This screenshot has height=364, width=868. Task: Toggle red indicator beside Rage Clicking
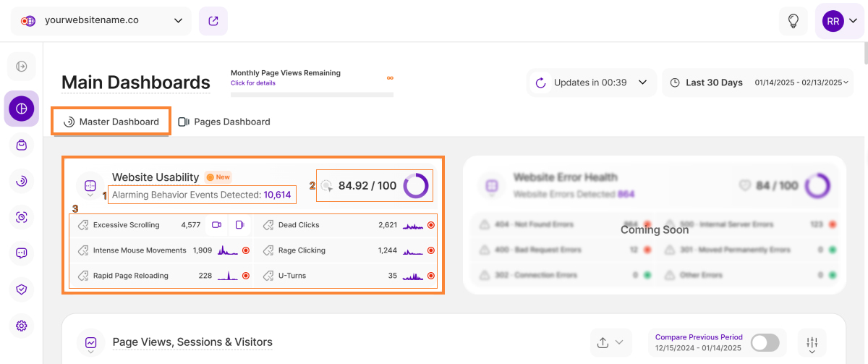pos(431,250)
